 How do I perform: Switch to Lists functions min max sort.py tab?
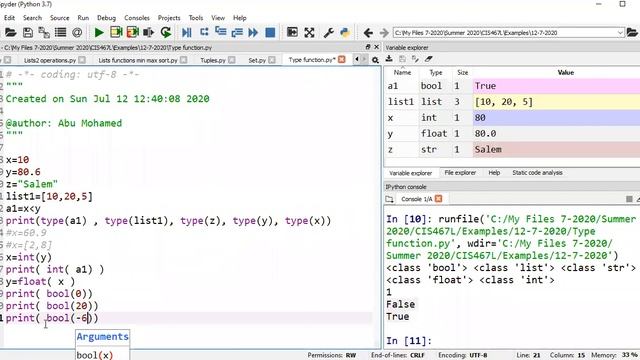point(138,60)
